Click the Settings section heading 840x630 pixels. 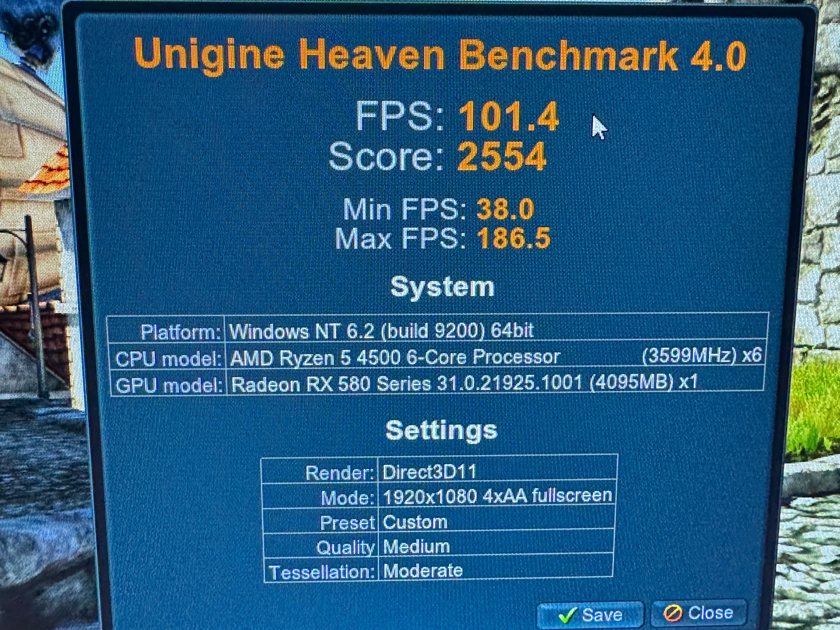[441, 430]
